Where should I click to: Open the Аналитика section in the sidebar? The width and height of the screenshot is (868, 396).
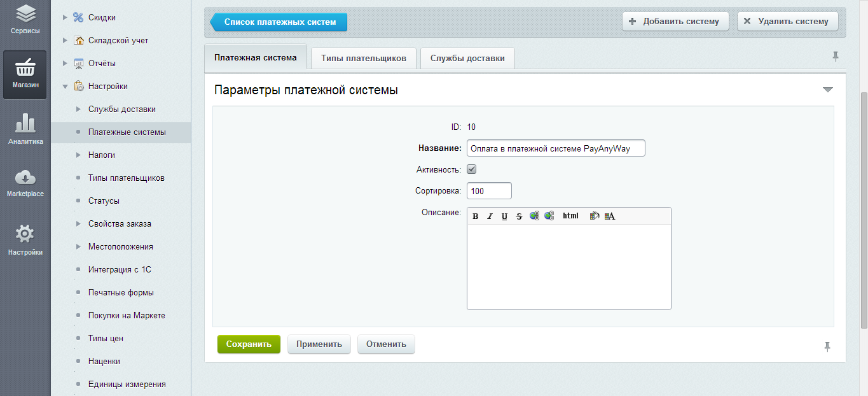pyautogui.click(x=25, y=130)
